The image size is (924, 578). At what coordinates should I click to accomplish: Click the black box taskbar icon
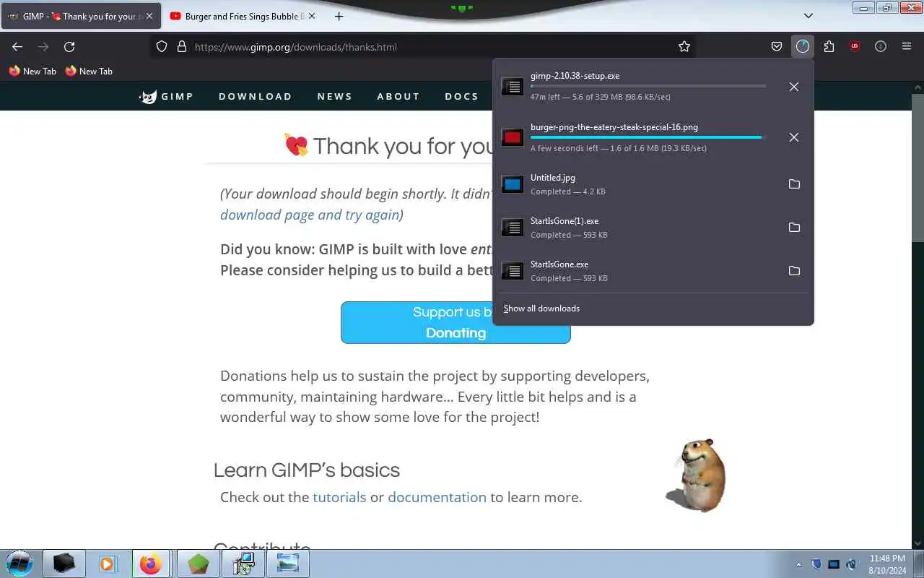click(x=64, y=564)
